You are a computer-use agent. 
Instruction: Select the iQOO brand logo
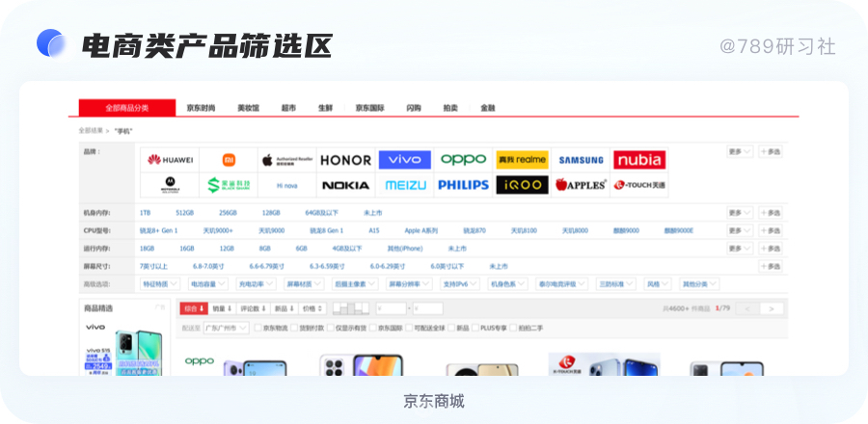pyautogui.click(x=522, y=185)
